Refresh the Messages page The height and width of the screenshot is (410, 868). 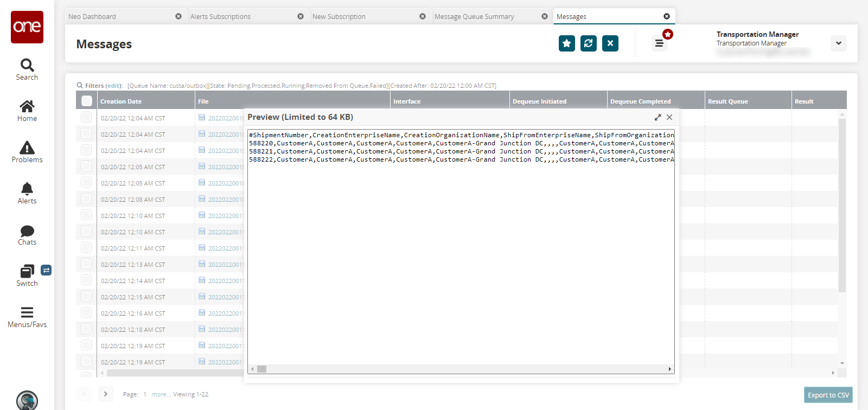[589, 43]
